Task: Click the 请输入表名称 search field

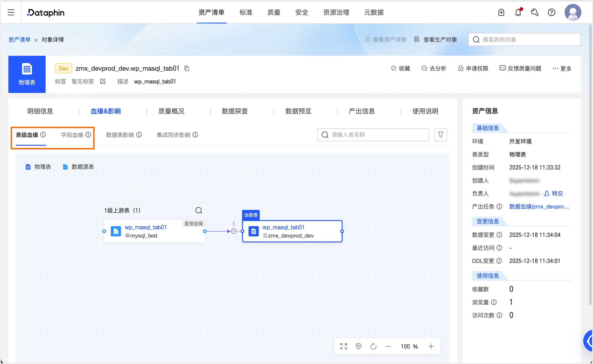Action: pos(376,135)
